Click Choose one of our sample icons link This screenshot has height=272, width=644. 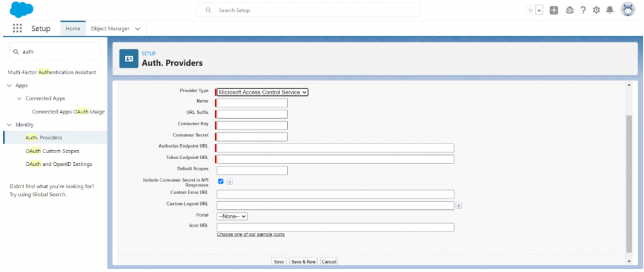pyautogui.click(x=250, y=234)
